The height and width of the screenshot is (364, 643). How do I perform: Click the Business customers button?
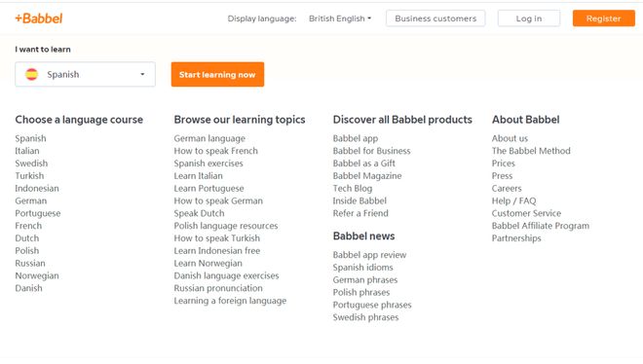click(x=435, y=18)
